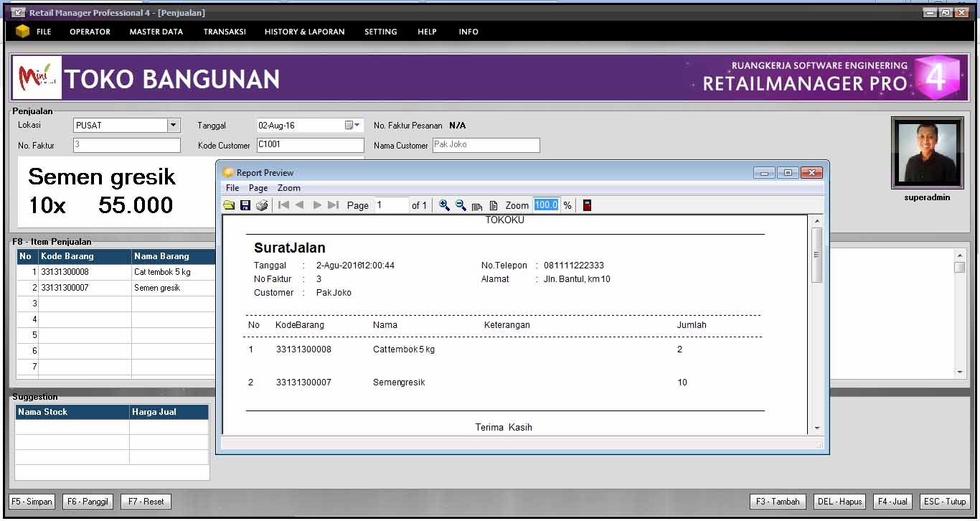Screen dimensions: 980x521
Task: Open the OPERATOR menu
Action: tap(90, 32)
